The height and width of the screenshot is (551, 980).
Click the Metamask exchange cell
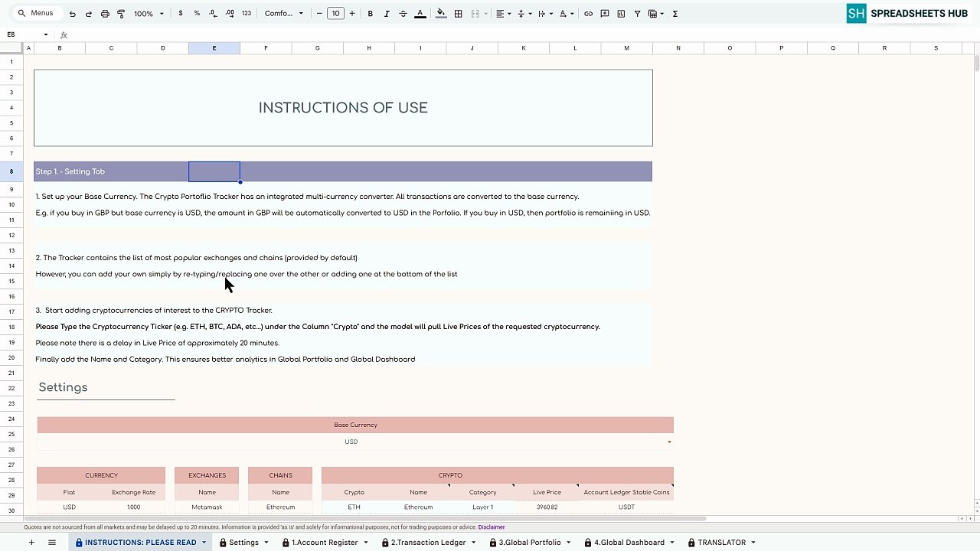click(x=207, y=507)
